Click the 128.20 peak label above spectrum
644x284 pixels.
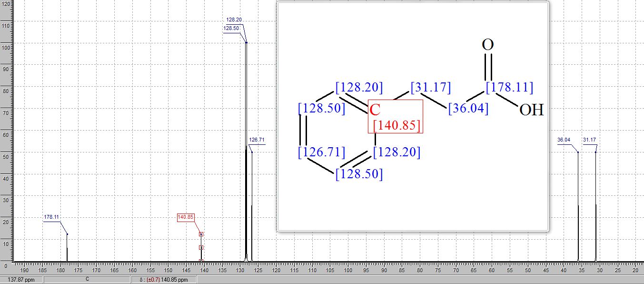234,20
